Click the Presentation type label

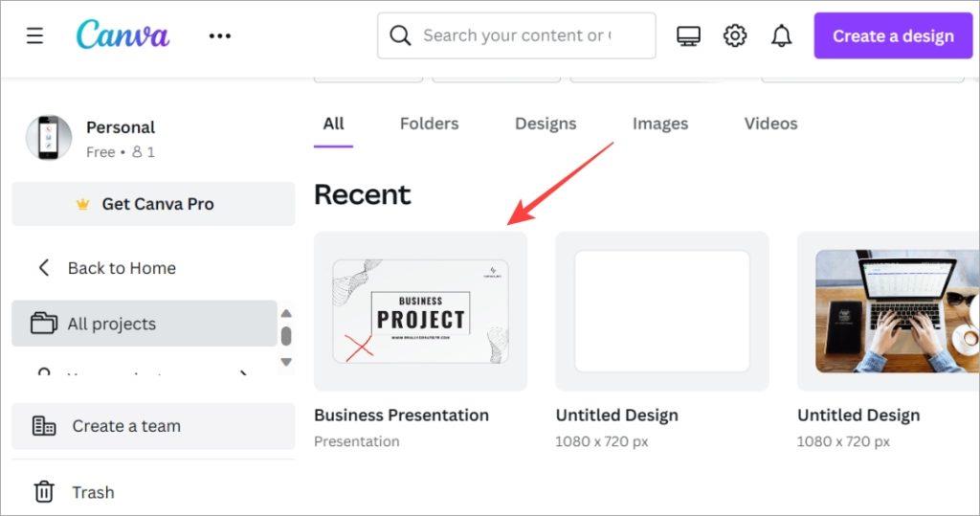(x=357, y=441)
